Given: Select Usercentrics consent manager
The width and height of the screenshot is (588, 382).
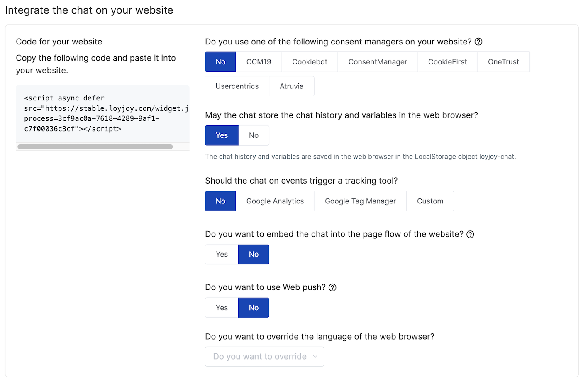Looking at the screenshot, I should [237, 86].
